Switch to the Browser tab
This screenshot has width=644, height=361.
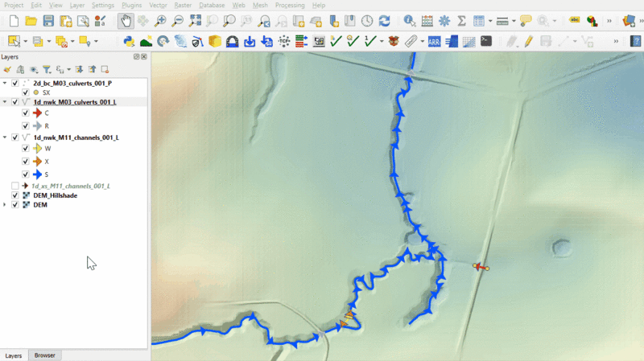point(45,355)
